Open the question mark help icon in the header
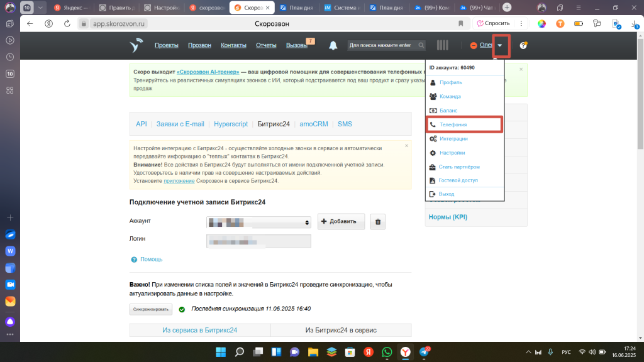Image resolution: width=644 pixels, height=362 pixels. 523,45
